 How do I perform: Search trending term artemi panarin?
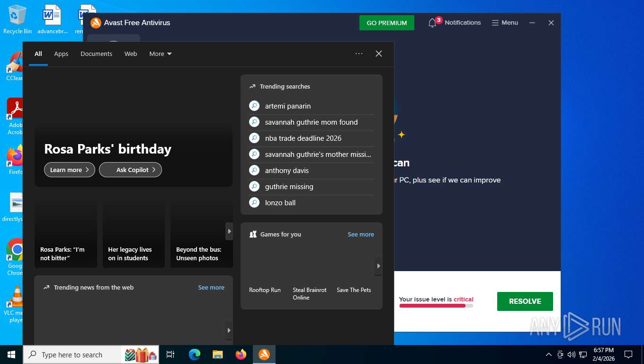click(312, 106)
